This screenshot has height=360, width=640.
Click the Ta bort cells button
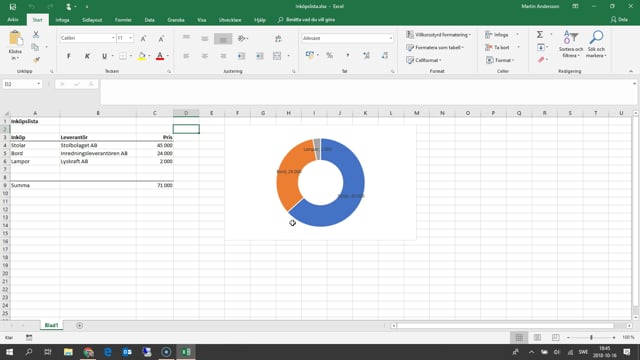pyautogui.click(x=497, y=47)
